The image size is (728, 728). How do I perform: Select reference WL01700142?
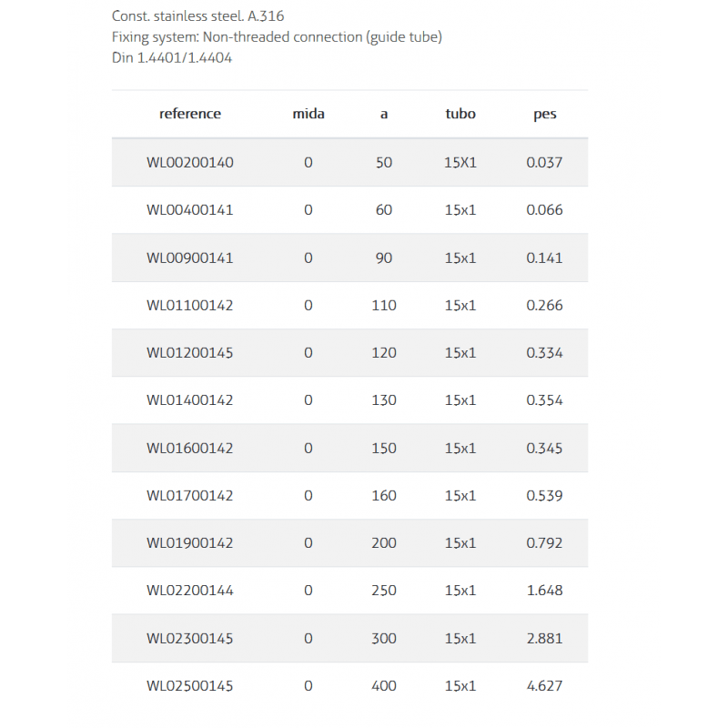coord(190,496)
